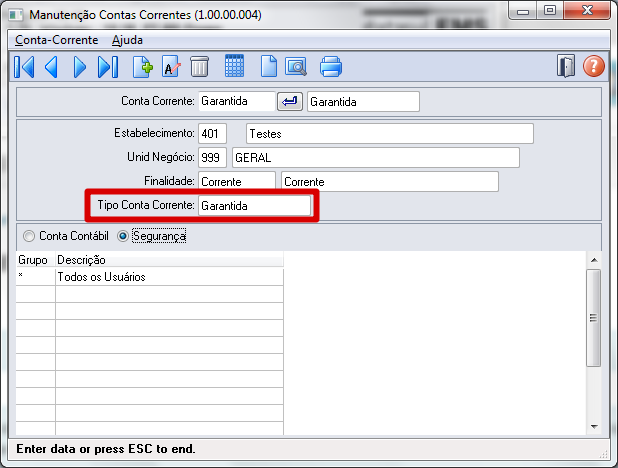Click the Testes establishment name field

click(390, 134)
